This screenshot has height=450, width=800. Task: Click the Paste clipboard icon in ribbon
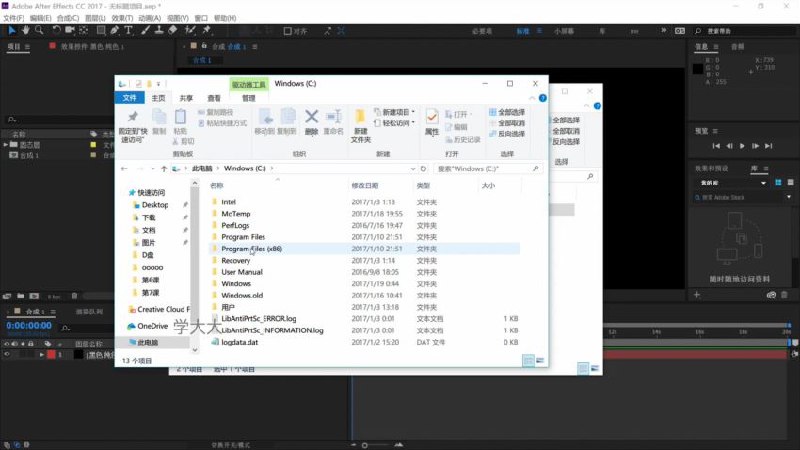[180, 117]
